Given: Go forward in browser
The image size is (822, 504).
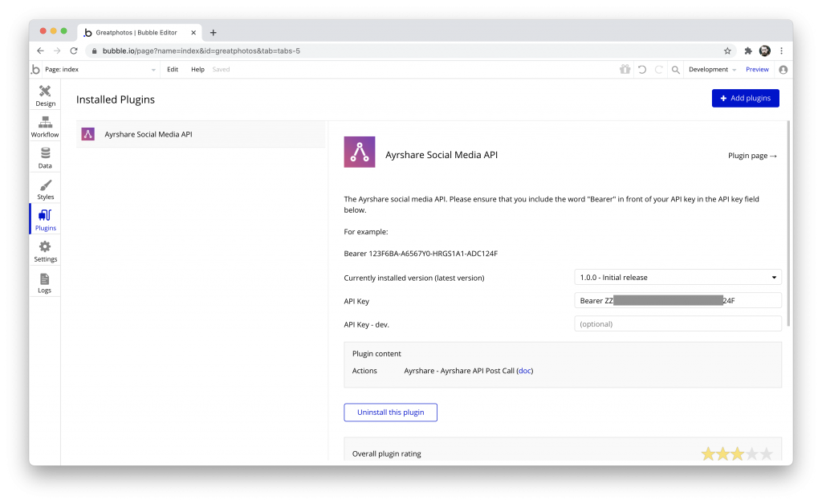Looking at the screenshot, I should pos(57,51).
